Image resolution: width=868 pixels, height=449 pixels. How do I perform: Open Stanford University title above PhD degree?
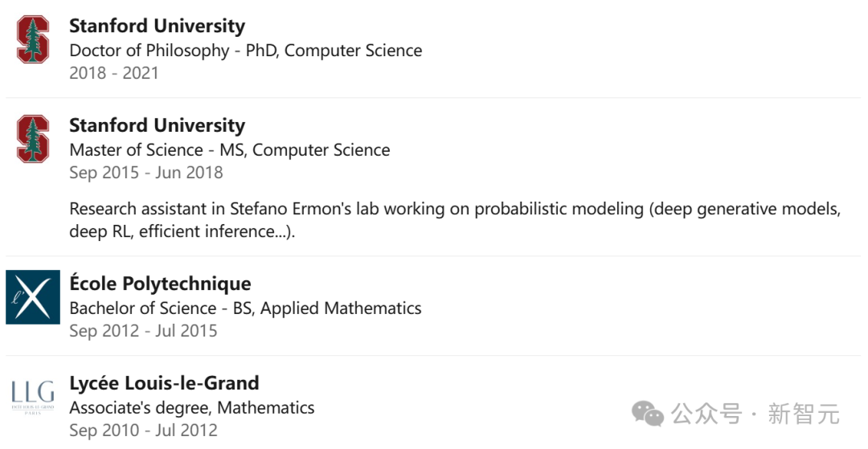pyautogui.click(x=158, y=26)
